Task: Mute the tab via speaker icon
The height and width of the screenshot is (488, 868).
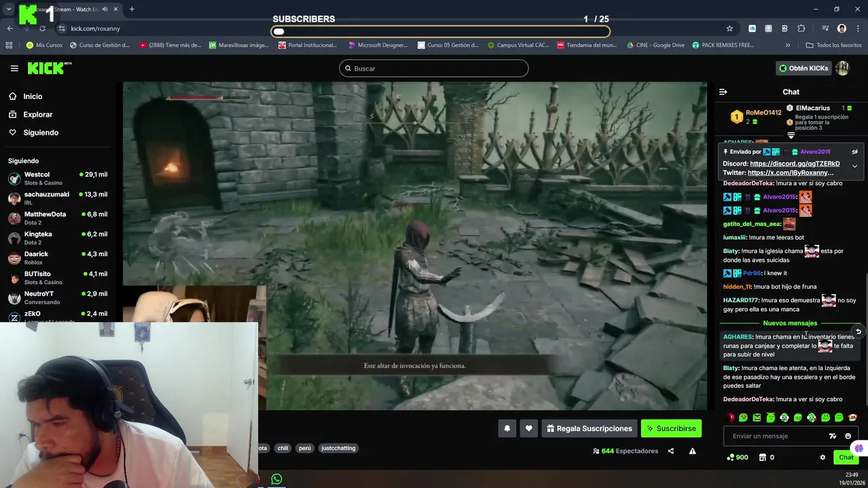Action: pos(104,9)
